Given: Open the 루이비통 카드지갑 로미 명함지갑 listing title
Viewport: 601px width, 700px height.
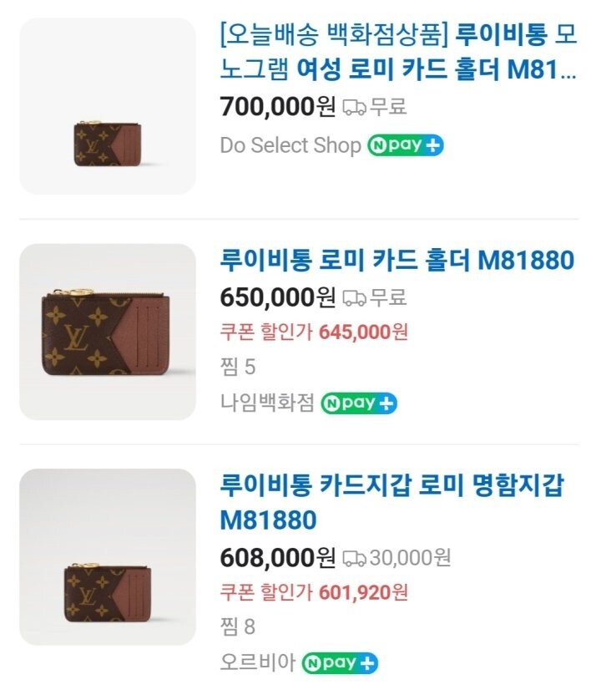Looking at the screenshot, I should [392, 501].
